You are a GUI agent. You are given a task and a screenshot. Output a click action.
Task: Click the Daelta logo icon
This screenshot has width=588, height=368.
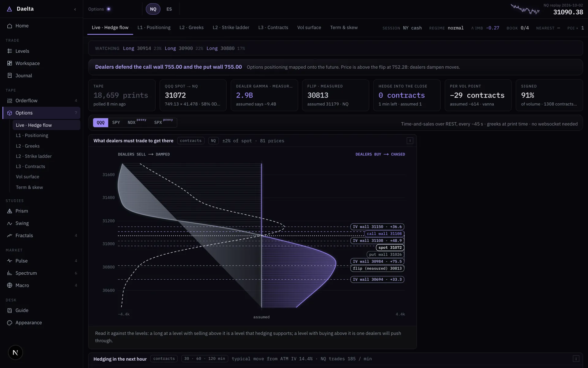coord(9,9)
